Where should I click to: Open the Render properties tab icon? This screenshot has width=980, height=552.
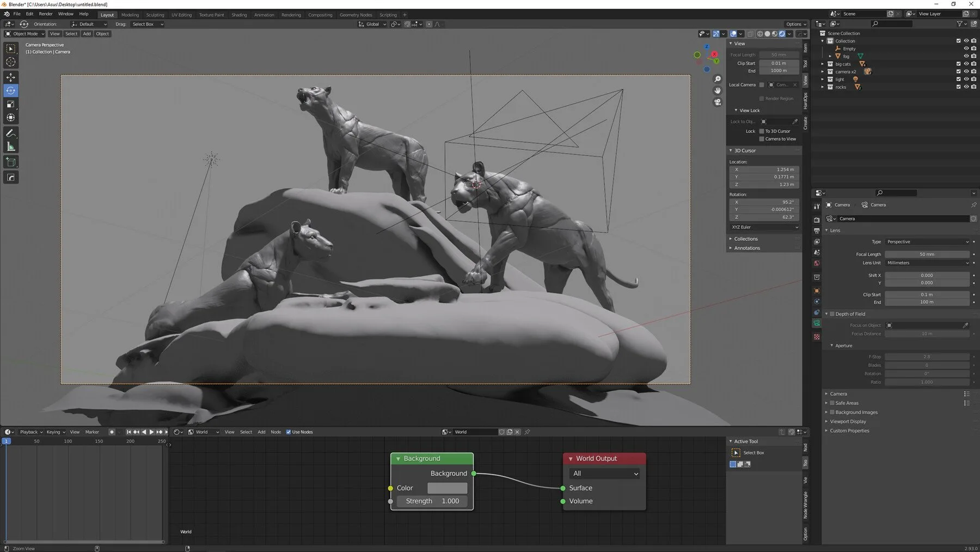pos(817,220)
